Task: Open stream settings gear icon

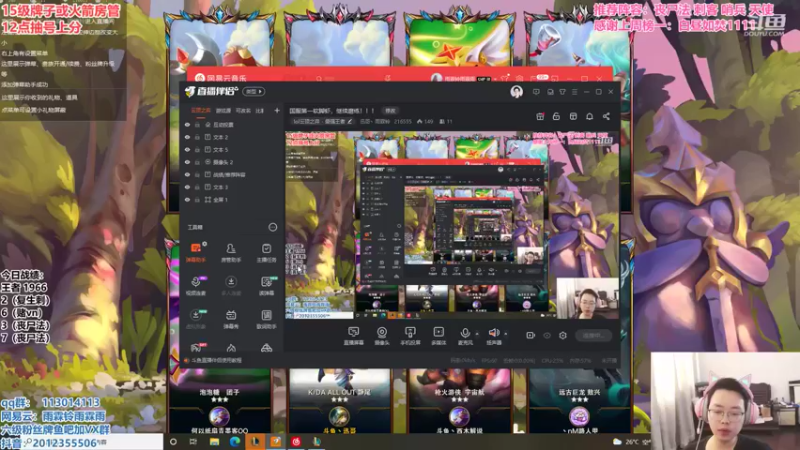Action: [x=563, y=335]
